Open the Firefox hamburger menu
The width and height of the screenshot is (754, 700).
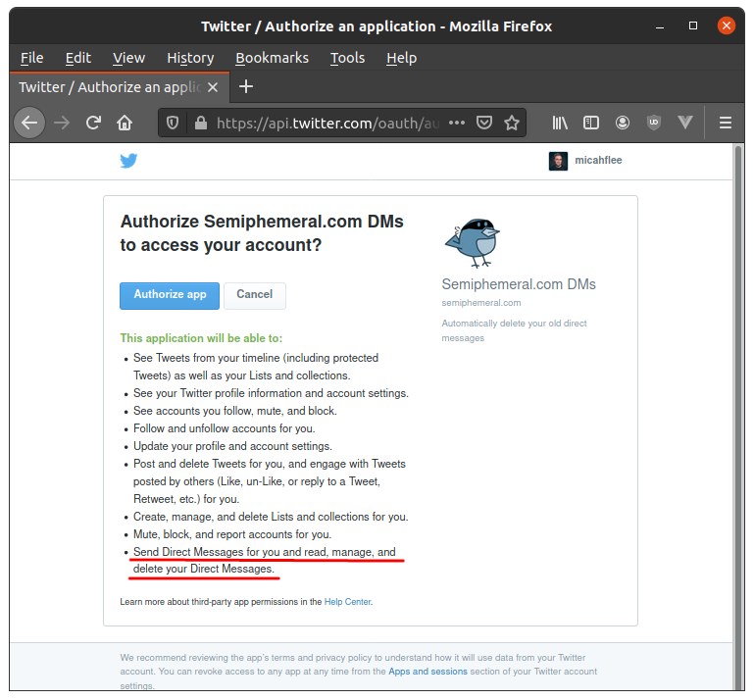pos(726,123)
